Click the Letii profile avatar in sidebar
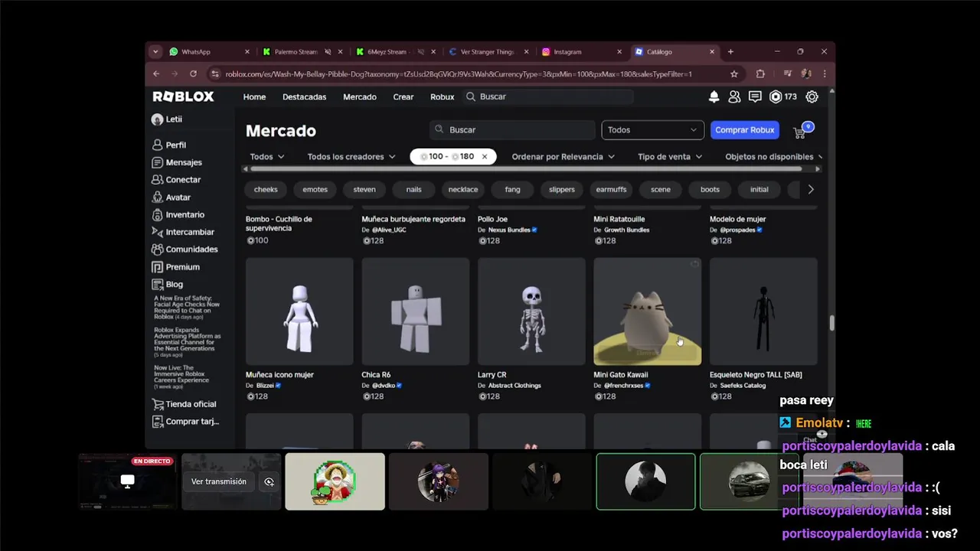 (x=157, y=119)
